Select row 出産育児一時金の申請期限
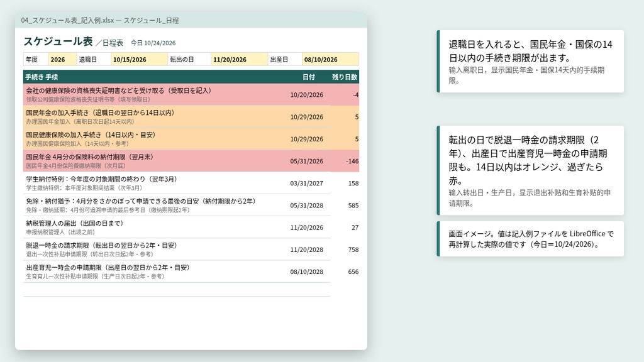644x362 pixels. [191, 271]
